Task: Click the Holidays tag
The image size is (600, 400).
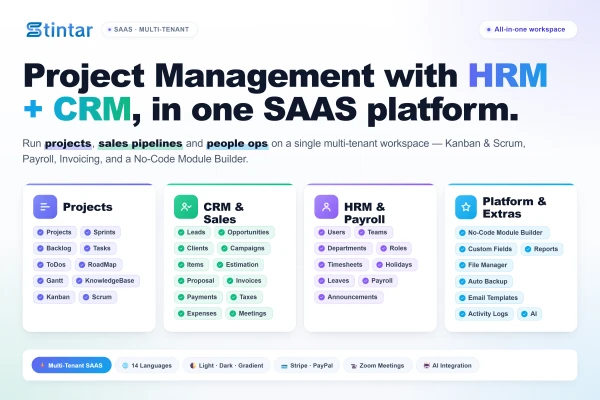Action: 395,264
